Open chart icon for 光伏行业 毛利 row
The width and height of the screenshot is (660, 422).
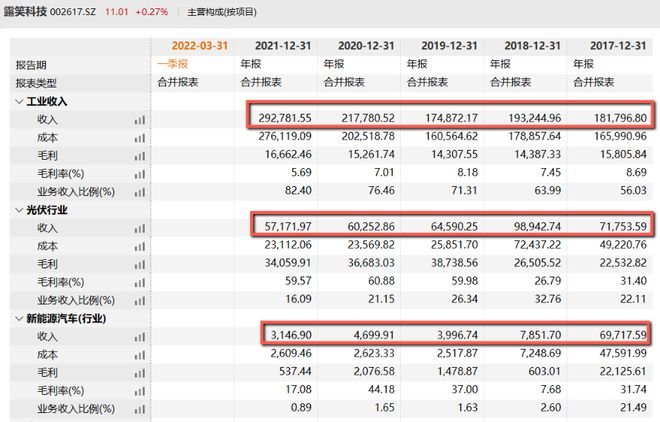tap(140, 265)
